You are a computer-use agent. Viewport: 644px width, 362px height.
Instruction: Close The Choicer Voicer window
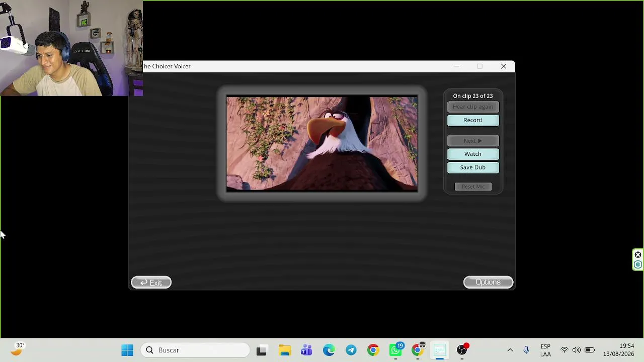point(504,66)
